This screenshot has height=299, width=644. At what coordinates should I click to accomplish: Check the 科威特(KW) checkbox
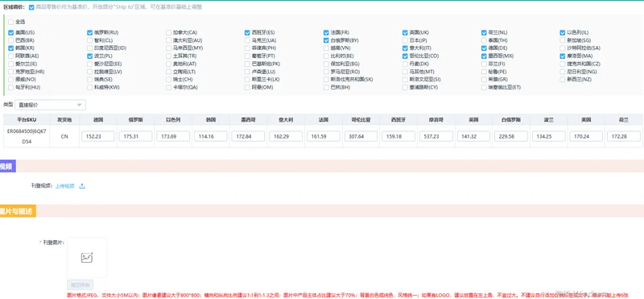89,87
